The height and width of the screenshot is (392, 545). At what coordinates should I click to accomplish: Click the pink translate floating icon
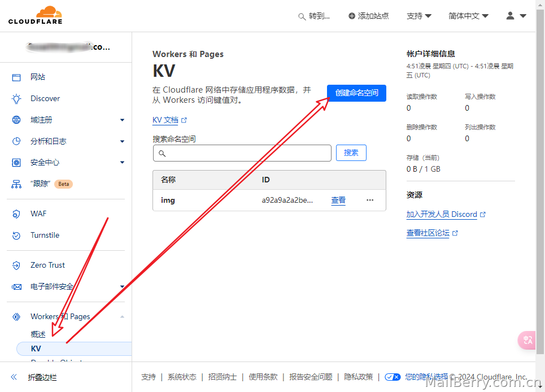(x=527, y=340)
